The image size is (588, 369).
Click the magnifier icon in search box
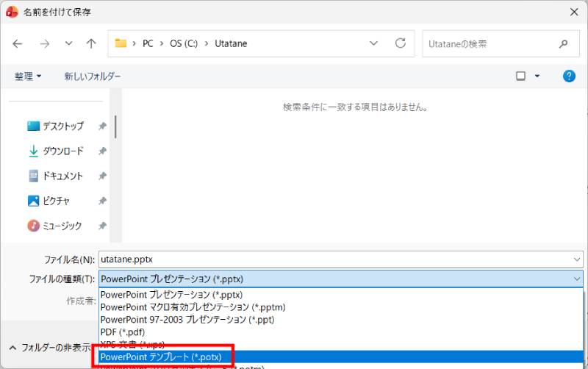[564, 44]
